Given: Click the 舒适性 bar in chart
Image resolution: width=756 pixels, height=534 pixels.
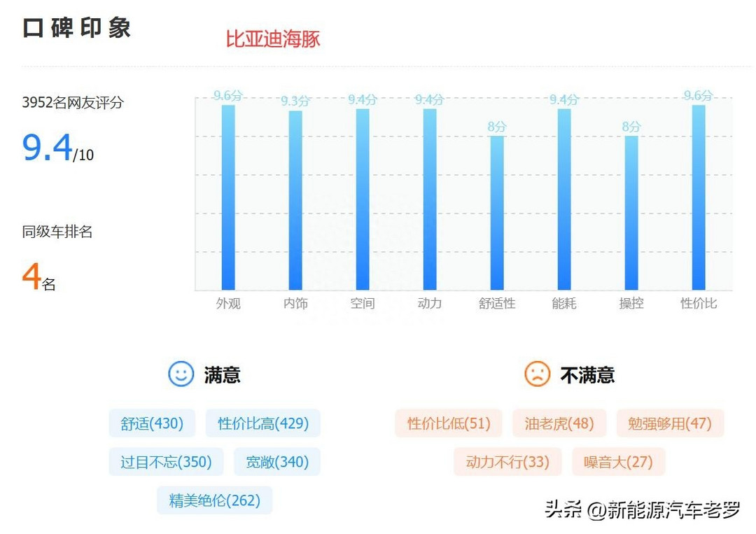Looking at the screenshot, I should tap(497, 213).
